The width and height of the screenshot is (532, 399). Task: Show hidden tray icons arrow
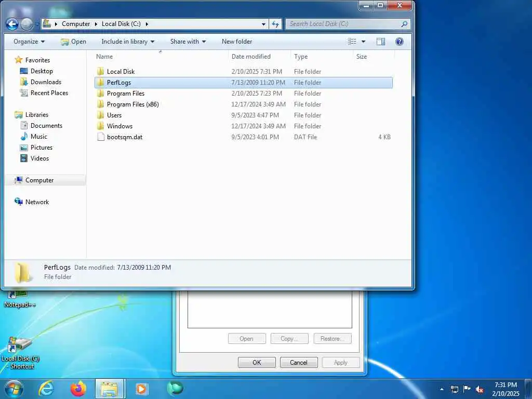[x=442, y=389]
